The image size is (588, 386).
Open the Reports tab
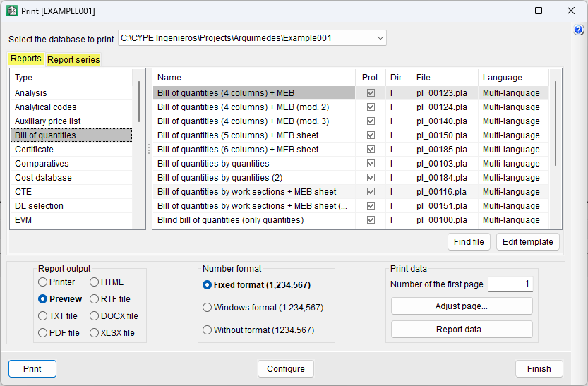pyautogui.click(x=26, y=59)
